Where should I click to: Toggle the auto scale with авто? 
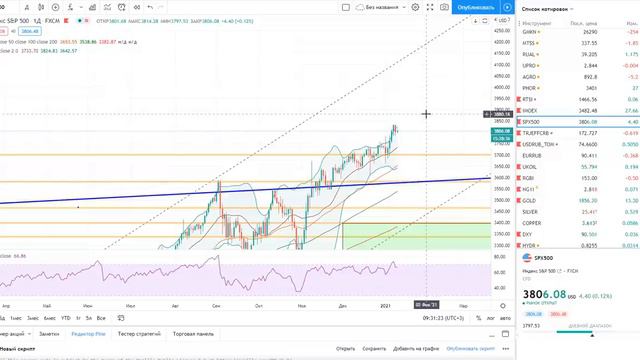coord(505,318)
